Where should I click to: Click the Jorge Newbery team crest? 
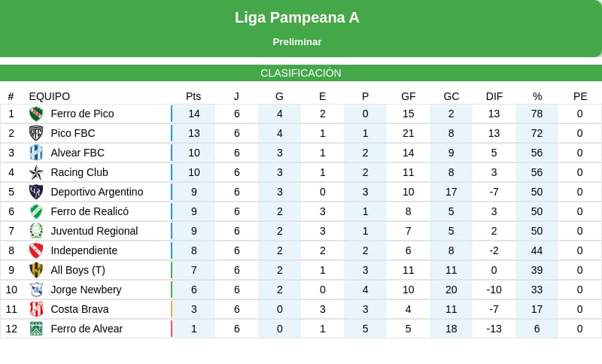coord(36,290)
